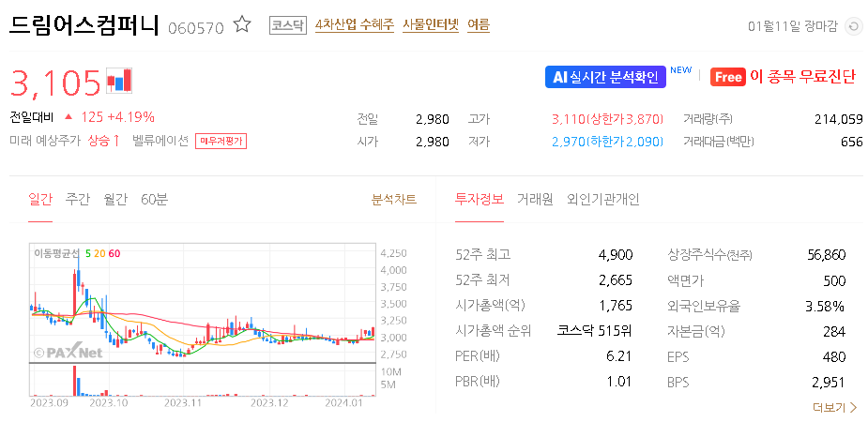Click the 5-day moving average legend
The height and width of the screenshot is (422, 868).
coord(88,253)
